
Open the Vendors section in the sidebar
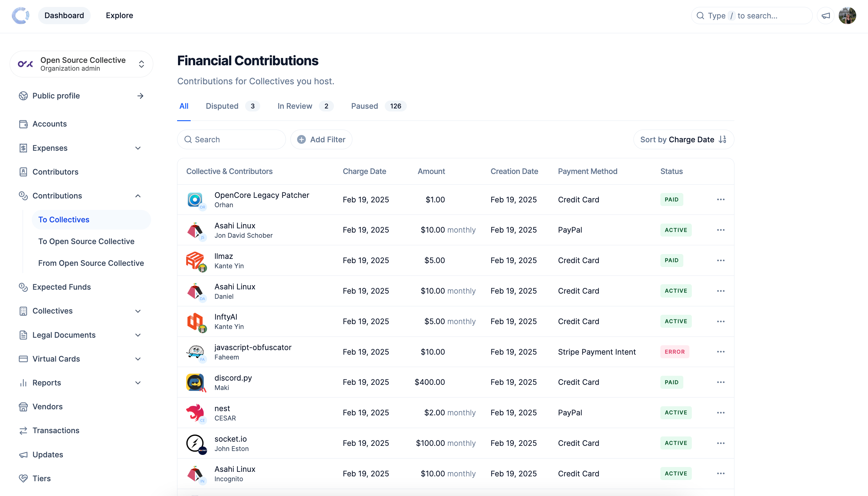coord(47,407)
